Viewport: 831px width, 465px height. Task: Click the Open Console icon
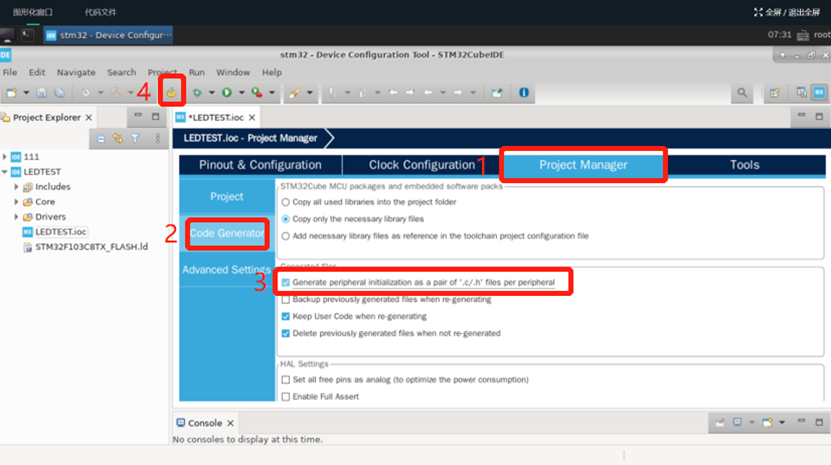tap(767, 423)
